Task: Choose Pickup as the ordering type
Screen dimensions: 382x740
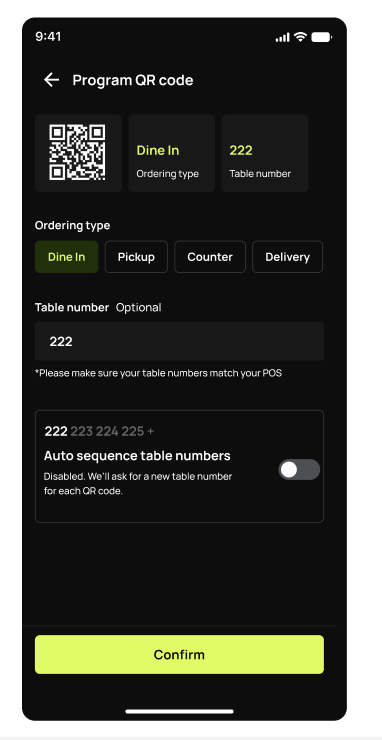Action: [136, 257]
